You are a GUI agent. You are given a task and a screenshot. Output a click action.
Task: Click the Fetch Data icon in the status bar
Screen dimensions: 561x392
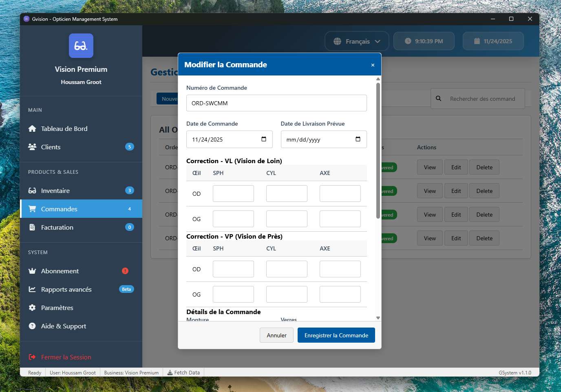169,372
